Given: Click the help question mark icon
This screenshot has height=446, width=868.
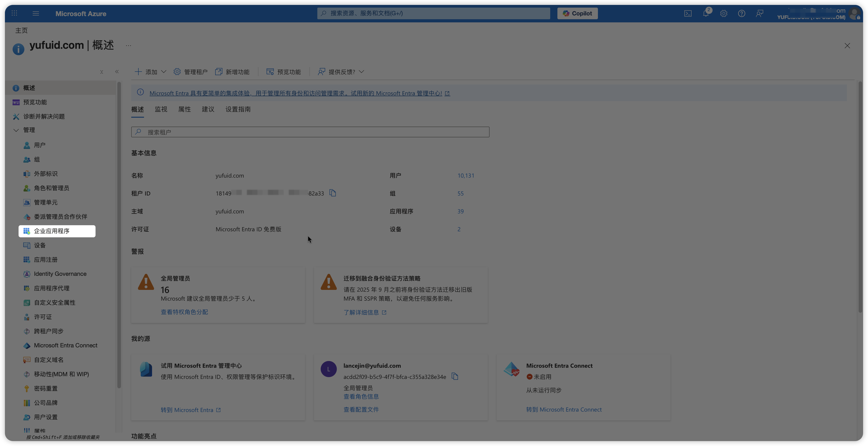Looking at the screenshot, I should 741,13.
